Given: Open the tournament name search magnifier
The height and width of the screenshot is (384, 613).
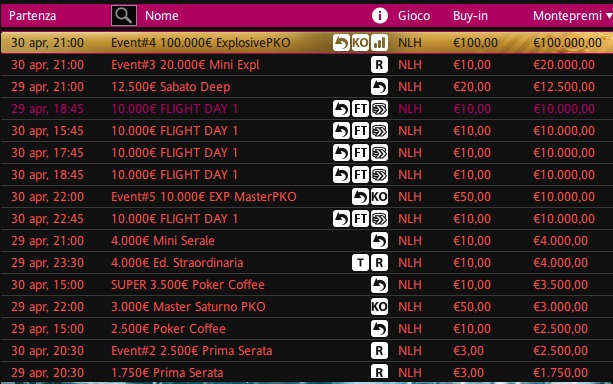Looking at the screenshot, I should pyautogui.click(x=124, y=16).
